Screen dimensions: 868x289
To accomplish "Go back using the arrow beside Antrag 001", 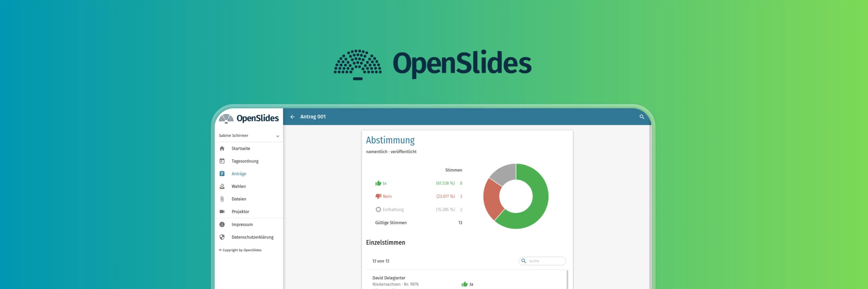I will (x=293, y=117).
